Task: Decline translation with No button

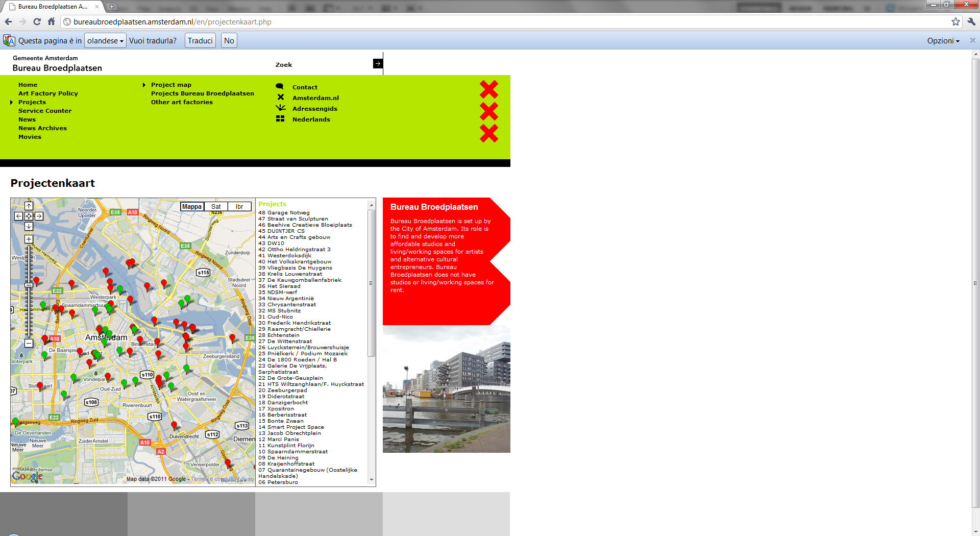Action: (229, 41)
